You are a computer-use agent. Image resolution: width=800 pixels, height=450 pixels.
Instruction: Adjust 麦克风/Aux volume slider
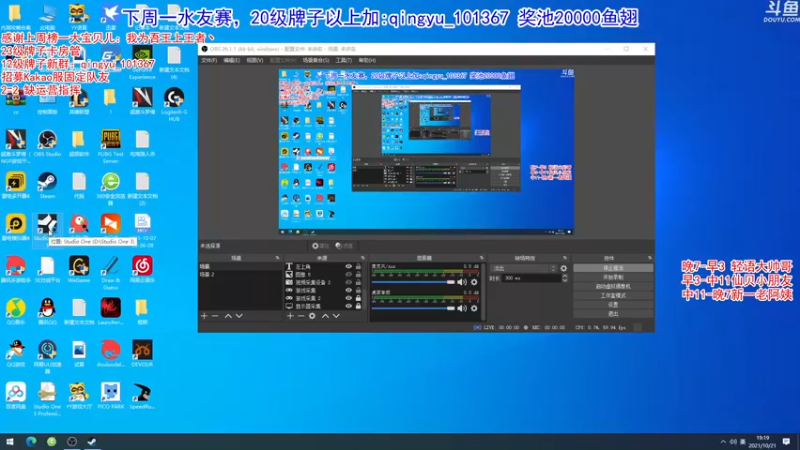click(x=413, y=282)
